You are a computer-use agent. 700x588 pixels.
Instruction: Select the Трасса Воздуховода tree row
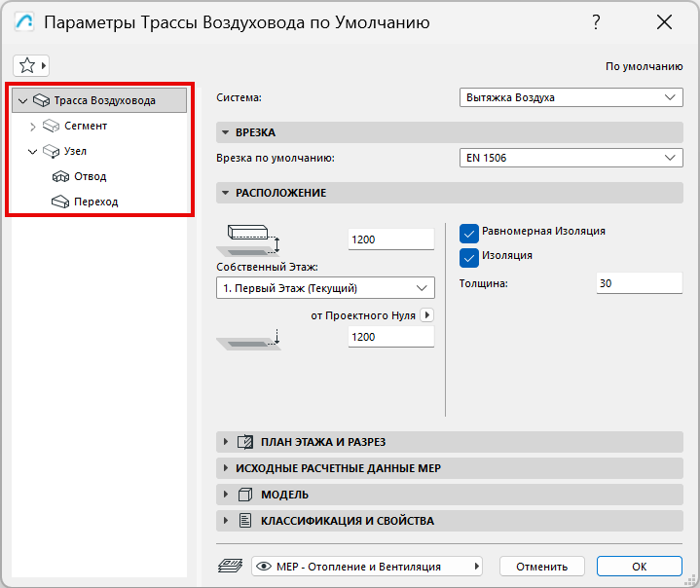tap(99, 100)
